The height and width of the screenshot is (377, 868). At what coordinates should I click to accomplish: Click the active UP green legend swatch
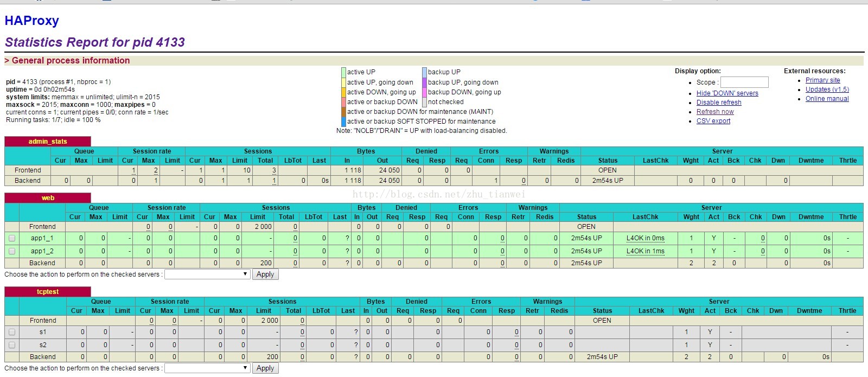pyautogui.click(x=343, y=72)
